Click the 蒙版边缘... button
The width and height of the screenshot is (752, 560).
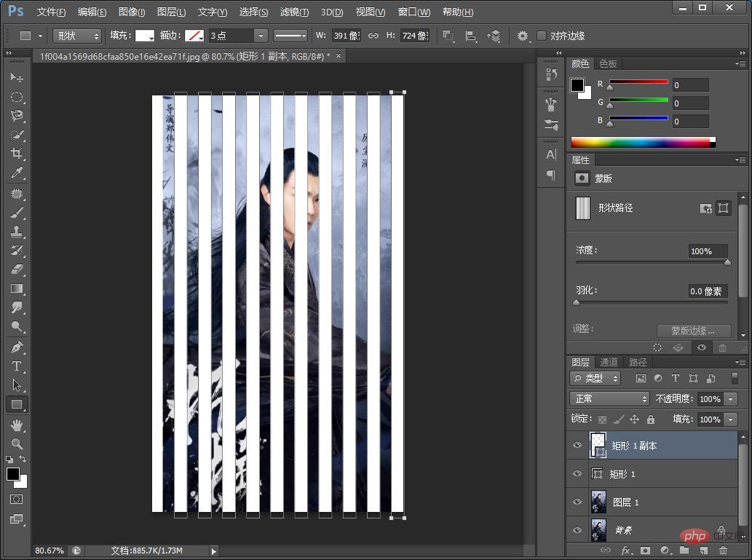click(x=693, y=331)
